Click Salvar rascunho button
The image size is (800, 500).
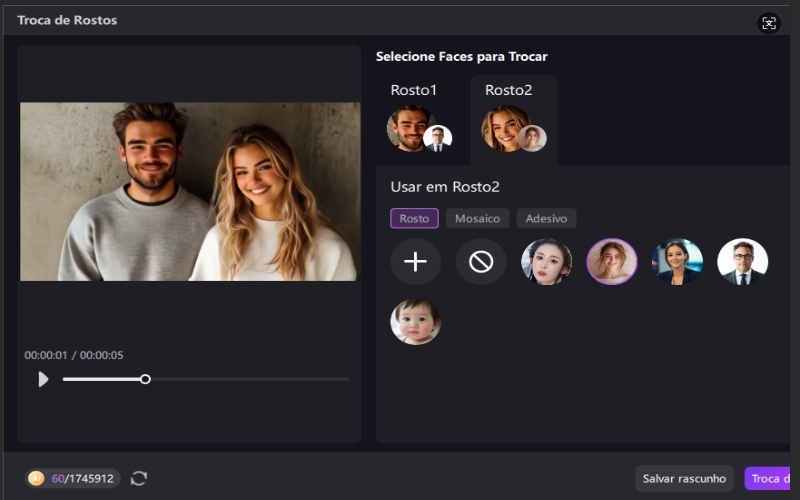coord(684,479)
